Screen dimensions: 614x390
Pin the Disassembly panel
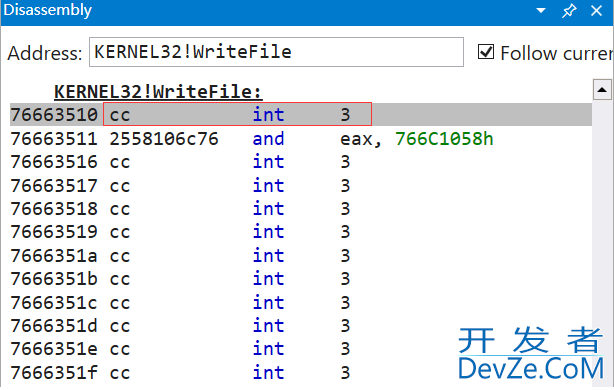pos(569,11)
